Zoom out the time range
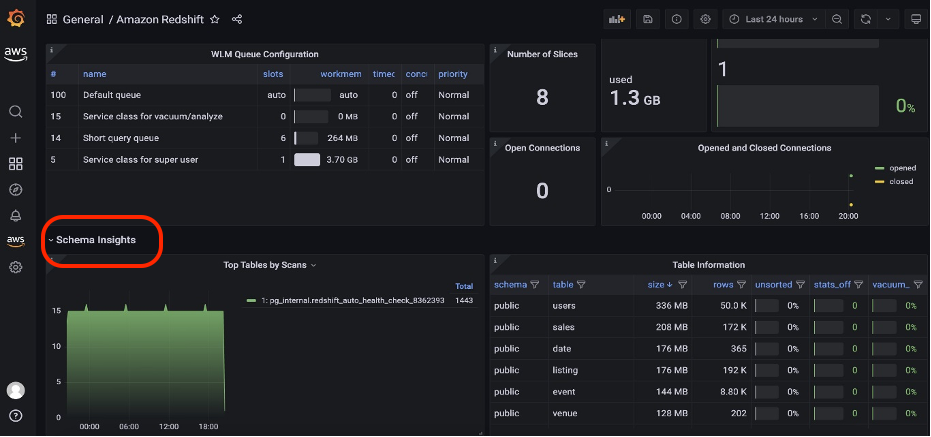 837,19
